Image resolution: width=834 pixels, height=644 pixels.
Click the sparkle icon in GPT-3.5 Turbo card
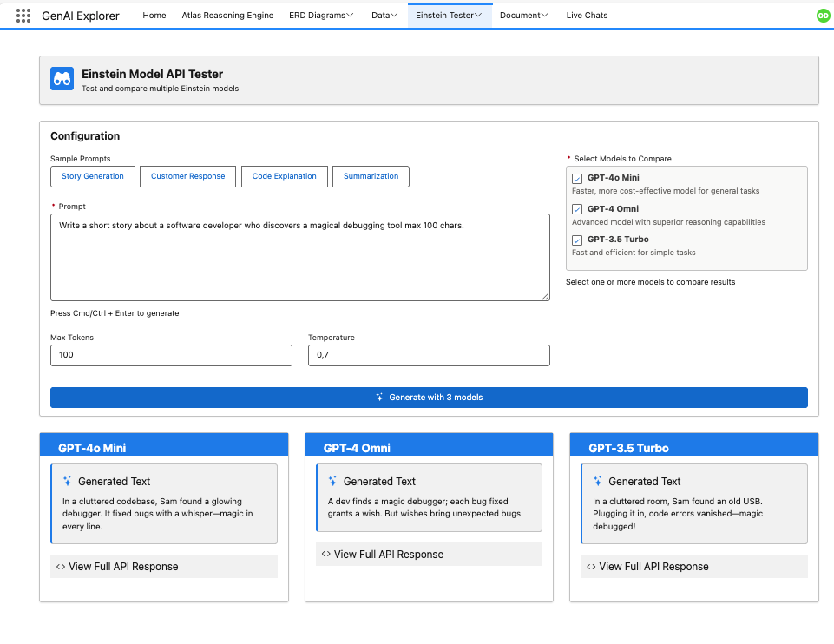coord(598,481)
